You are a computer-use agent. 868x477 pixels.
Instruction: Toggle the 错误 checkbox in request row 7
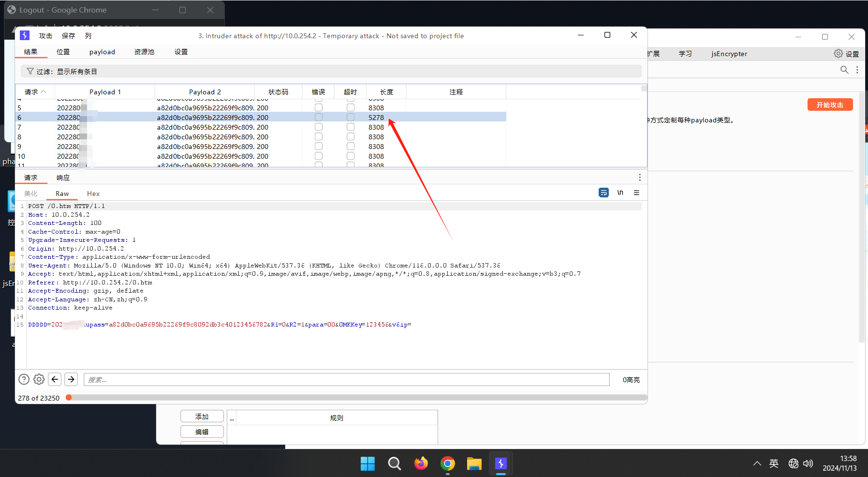tap(319, 127)
